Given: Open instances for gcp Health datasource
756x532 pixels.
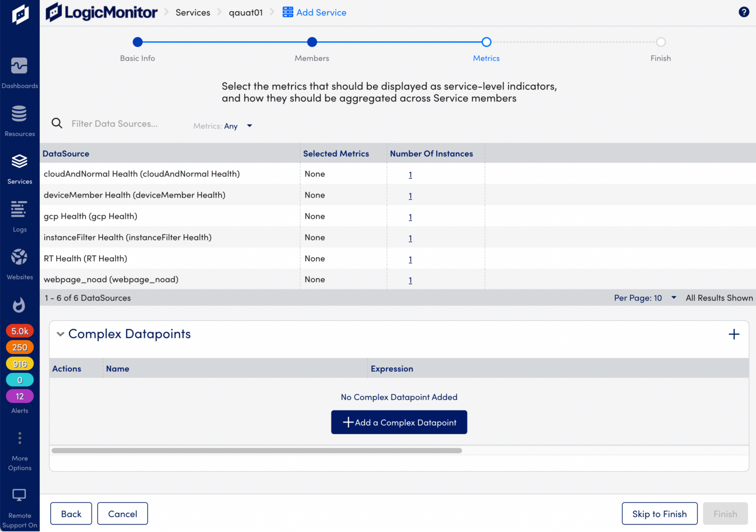Looking at the screenshot, I should click(x=410, y=217).
